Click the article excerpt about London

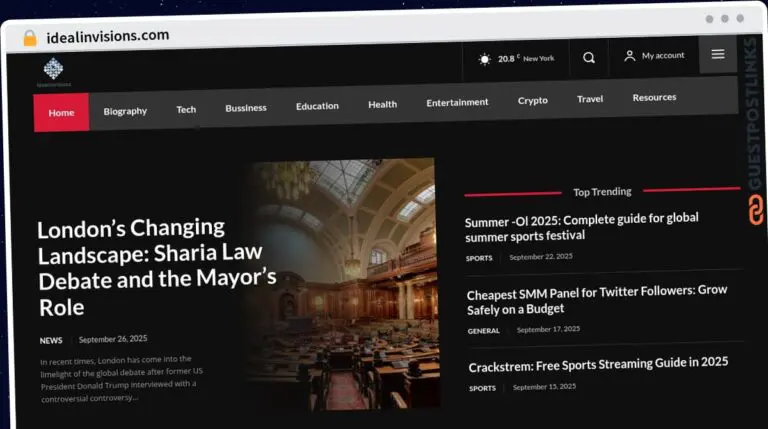tap(121, 379)
